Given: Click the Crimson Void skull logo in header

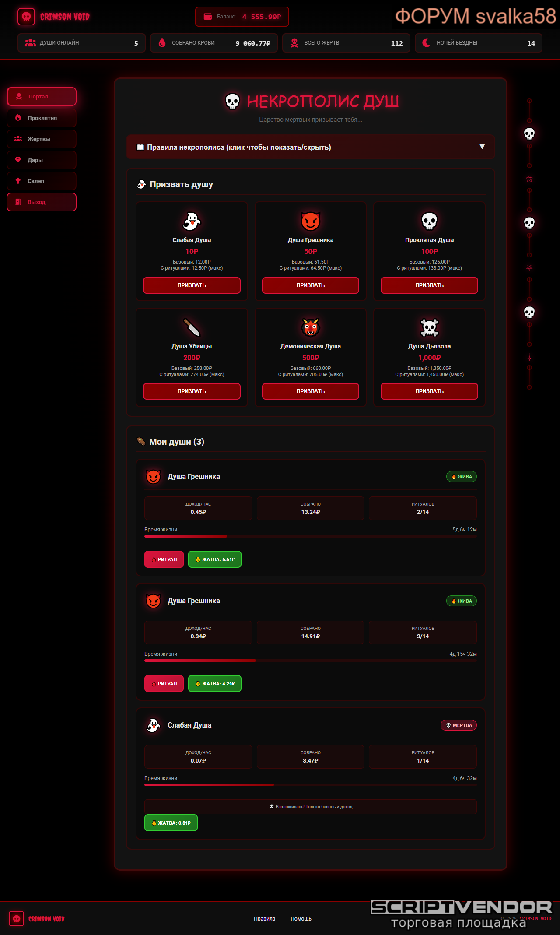Looking at the screenshot, I should 26,17.
